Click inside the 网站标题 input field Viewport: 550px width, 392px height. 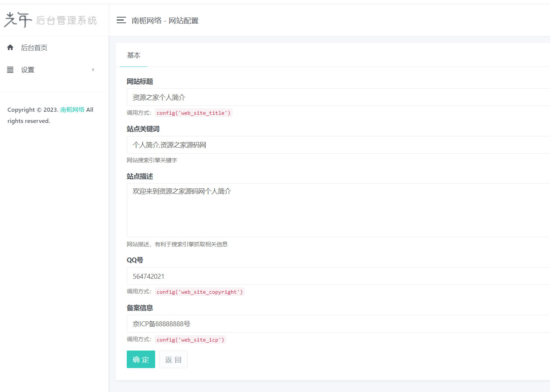262,97
